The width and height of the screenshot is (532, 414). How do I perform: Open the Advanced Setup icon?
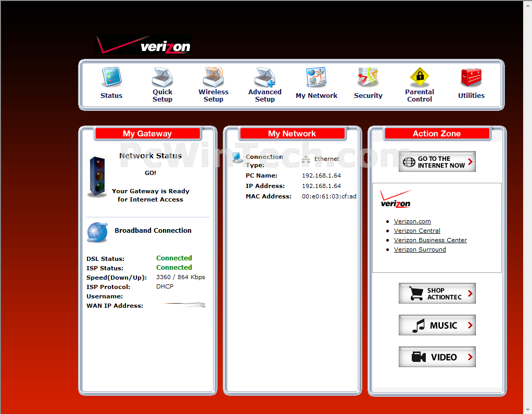[x=264, y=77]
